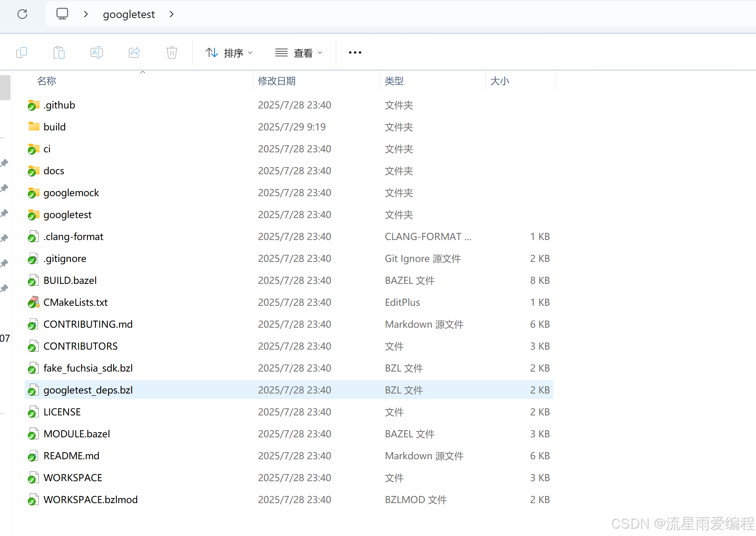756x536 pixels.
Task: Click the sort direction arrow above 名称
Action: coord(143,72)
